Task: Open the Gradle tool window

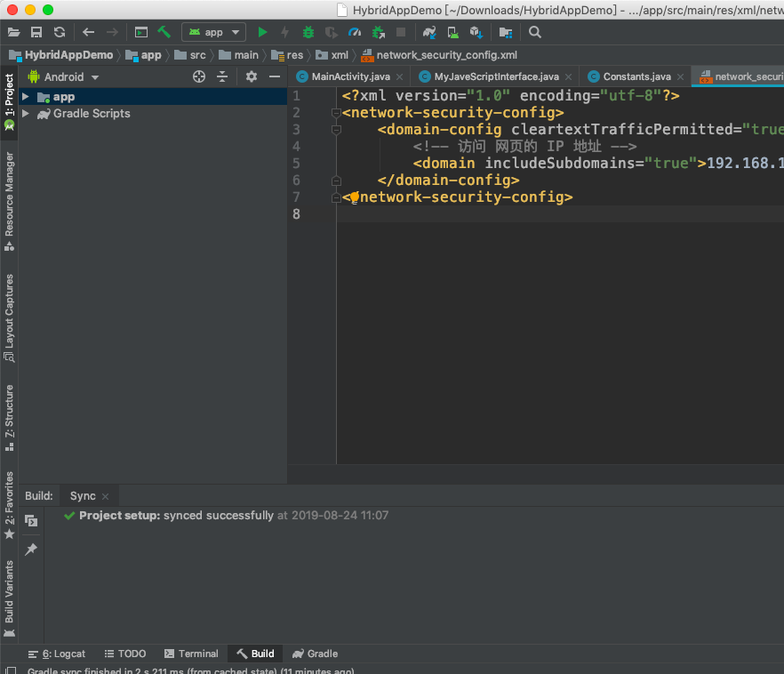Action: coord(315,654)
